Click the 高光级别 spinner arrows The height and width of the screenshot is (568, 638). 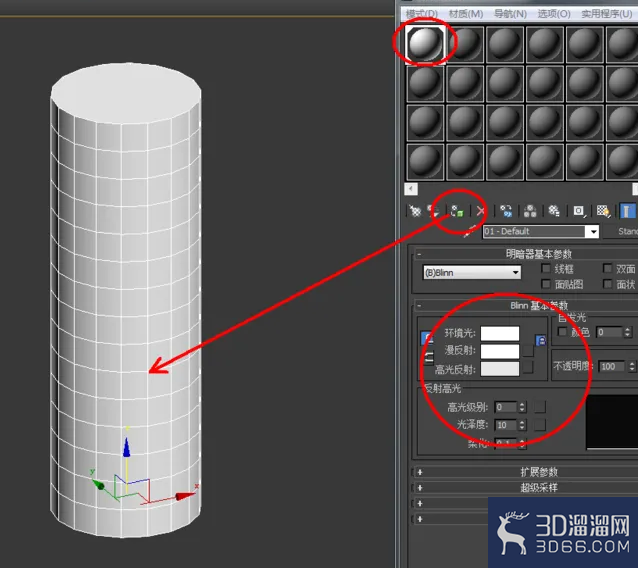522,406
